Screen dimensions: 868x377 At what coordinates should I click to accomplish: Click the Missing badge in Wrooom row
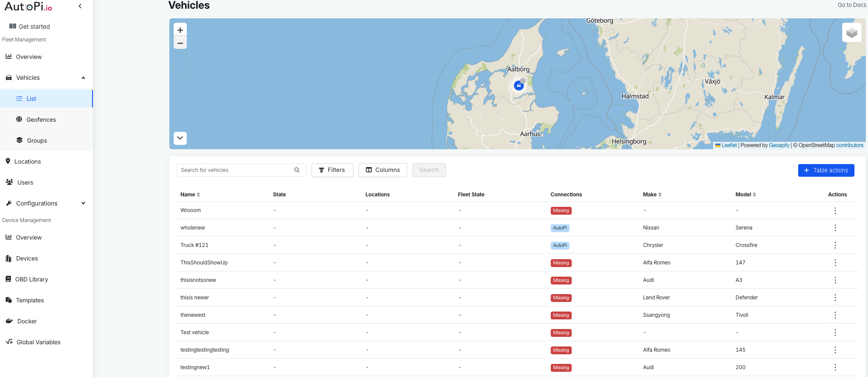pyautogui.click(x=561, y=210)
